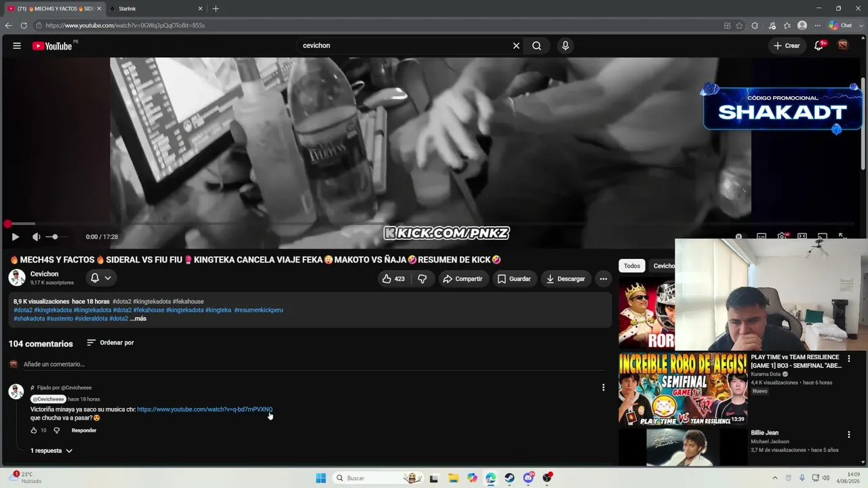
Task: Click the taskbar Buscar search box
Action: pyautogui.click(x=380, y=478)
